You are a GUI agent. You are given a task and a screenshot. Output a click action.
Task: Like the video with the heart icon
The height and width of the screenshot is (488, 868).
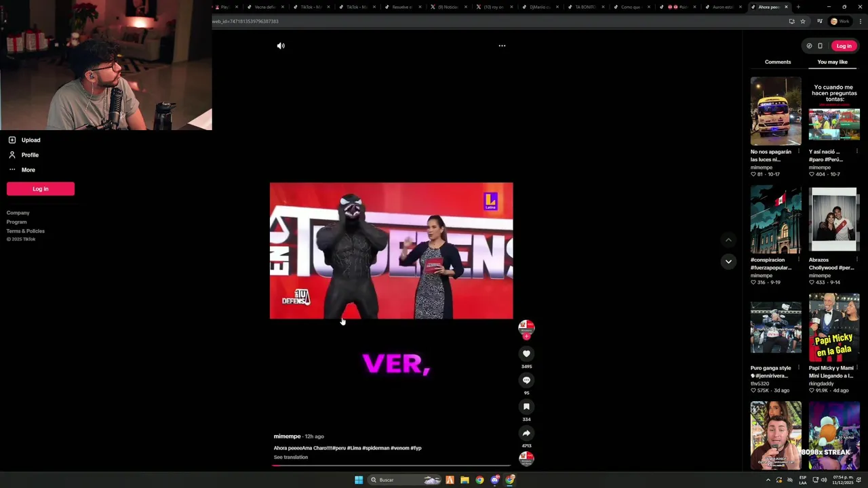(x=526, y=354)
